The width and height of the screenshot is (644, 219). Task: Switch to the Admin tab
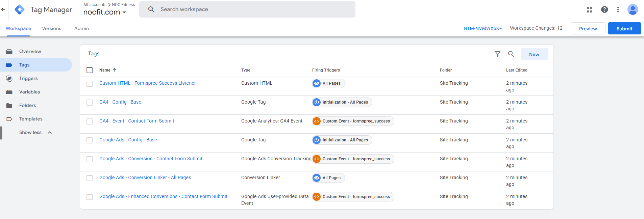[x=81, y=28]
